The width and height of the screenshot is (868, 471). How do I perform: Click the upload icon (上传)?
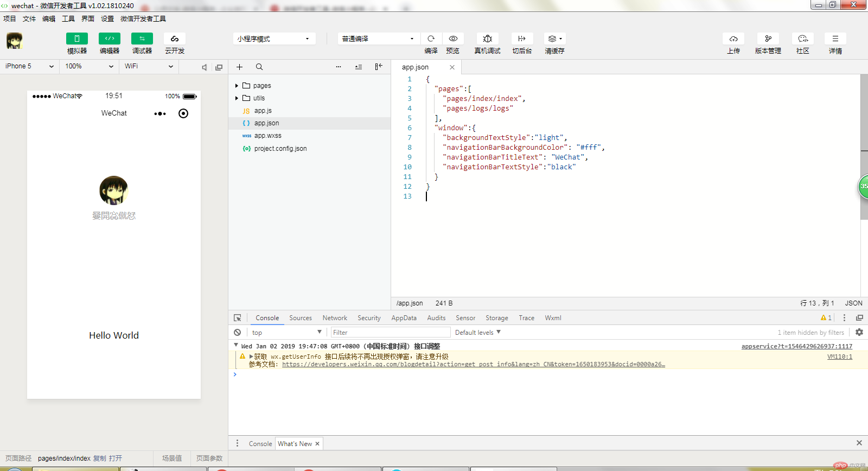733,39
